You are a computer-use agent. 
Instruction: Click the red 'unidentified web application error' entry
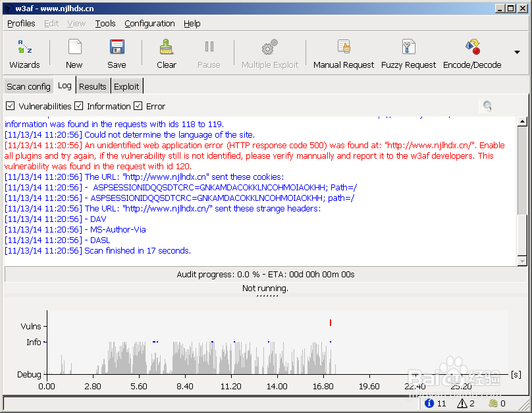coord(254,155)
